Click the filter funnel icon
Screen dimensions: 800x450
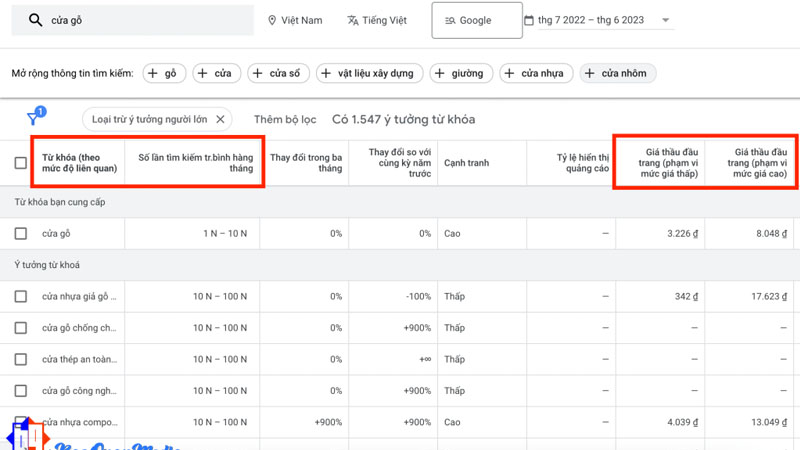[33, 120]
